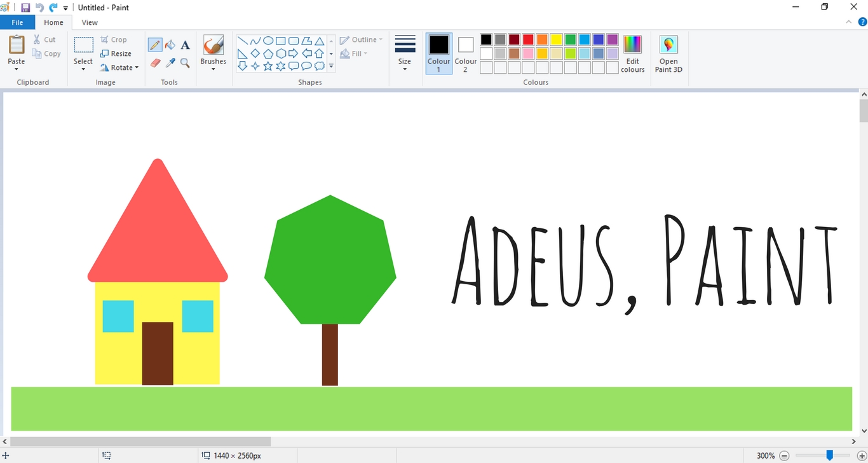Choose the Rectangle shape
The height and width of the screenshot is (463, 868).
pos(281,41)
